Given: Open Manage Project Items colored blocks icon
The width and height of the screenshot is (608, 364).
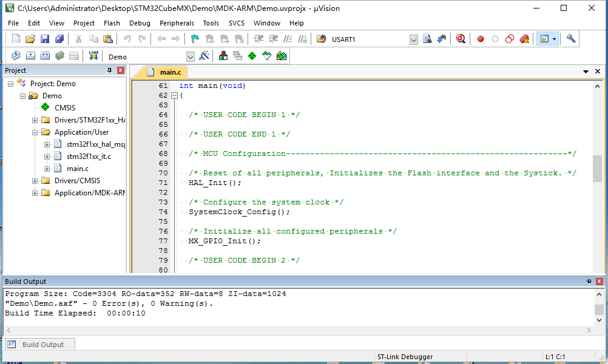Looking at the screenshot, I should point(223,56).
